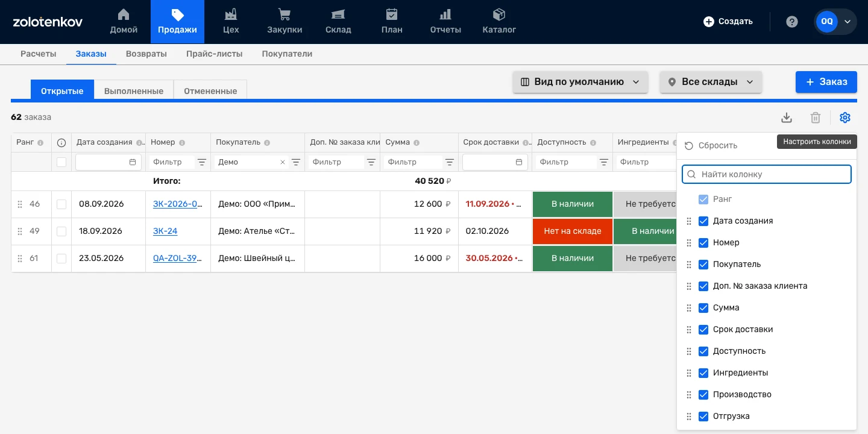The width and height of the screenshot is (868, 434).
Task: Clear the Демо filter in the Покупатель column
Action: click(283, 162)
